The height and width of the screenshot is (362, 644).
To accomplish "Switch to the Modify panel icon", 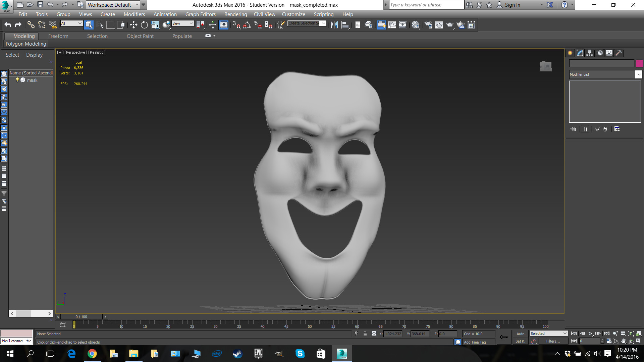I will 580,53.
